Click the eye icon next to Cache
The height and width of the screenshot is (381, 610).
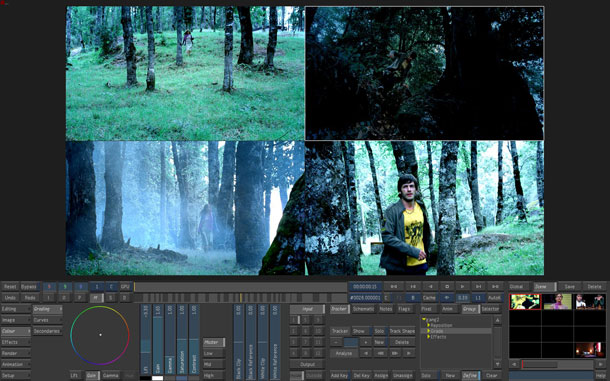(447, 298)
